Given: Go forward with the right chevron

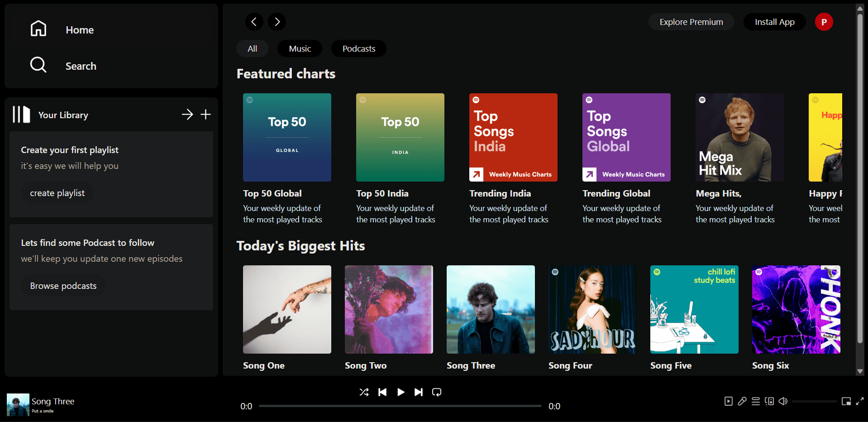Looking at the screenshot, I should coord(277,22).
